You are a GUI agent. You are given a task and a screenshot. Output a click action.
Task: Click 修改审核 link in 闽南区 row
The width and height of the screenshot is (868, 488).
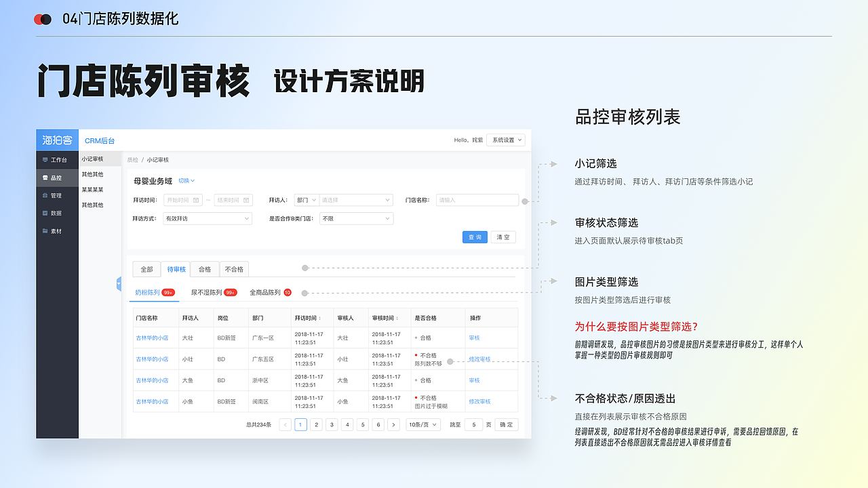point(479,401)
